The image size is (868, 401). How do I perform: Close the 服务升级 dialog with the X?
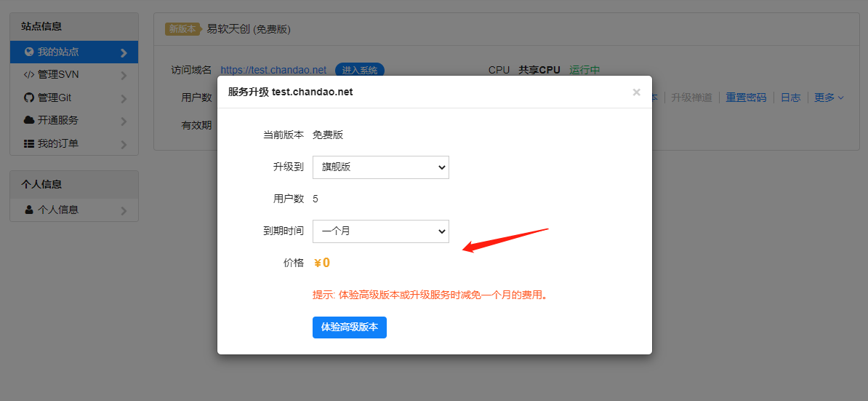point(636,92)
